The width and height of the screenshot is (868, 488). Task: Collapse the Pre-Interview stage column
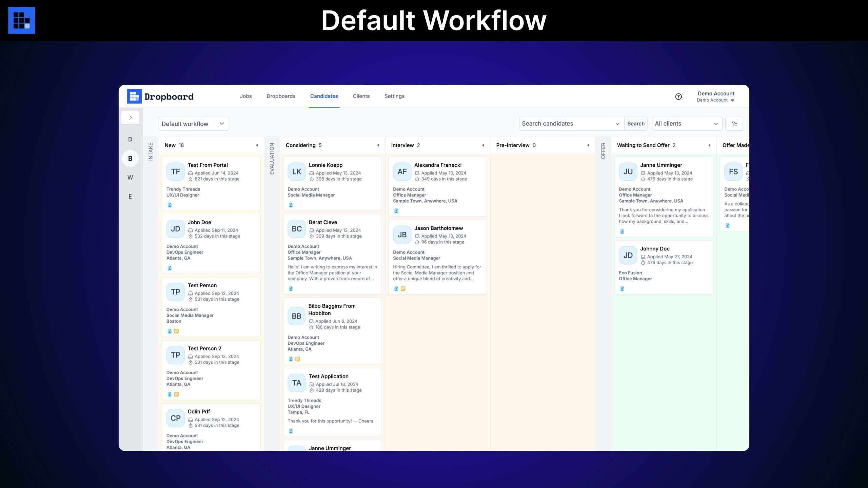[588, 145]
